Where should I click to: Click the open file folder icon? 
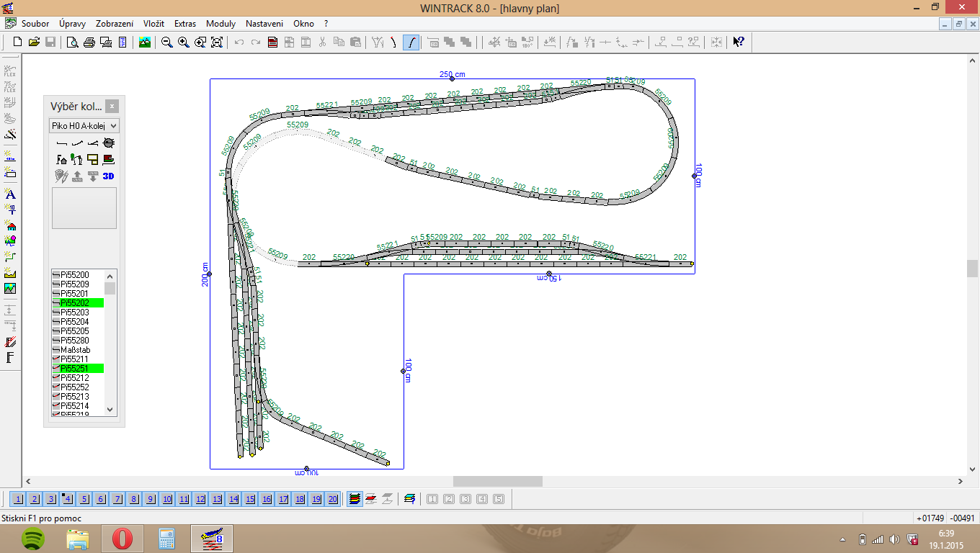pyautogui.click(x=34, y=42)
